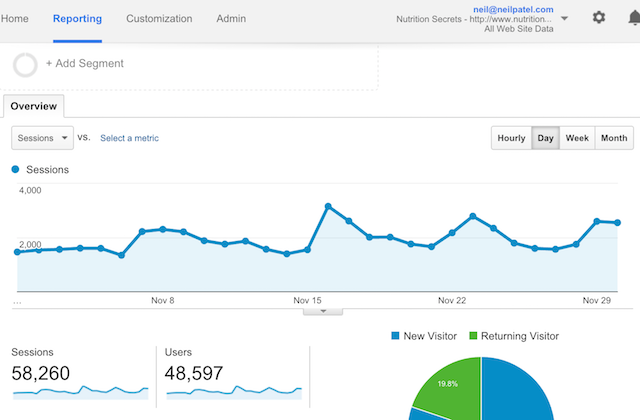640x420 pixels.
Task: Click the Select a metric link
Action: tap(129, 138)
